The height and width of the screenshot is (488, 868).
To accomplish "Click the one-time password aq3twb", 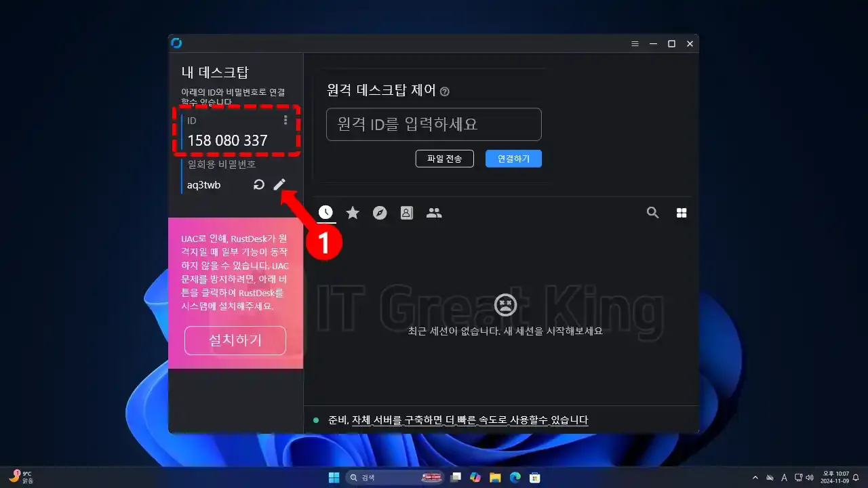I will (x=204, y=185).
